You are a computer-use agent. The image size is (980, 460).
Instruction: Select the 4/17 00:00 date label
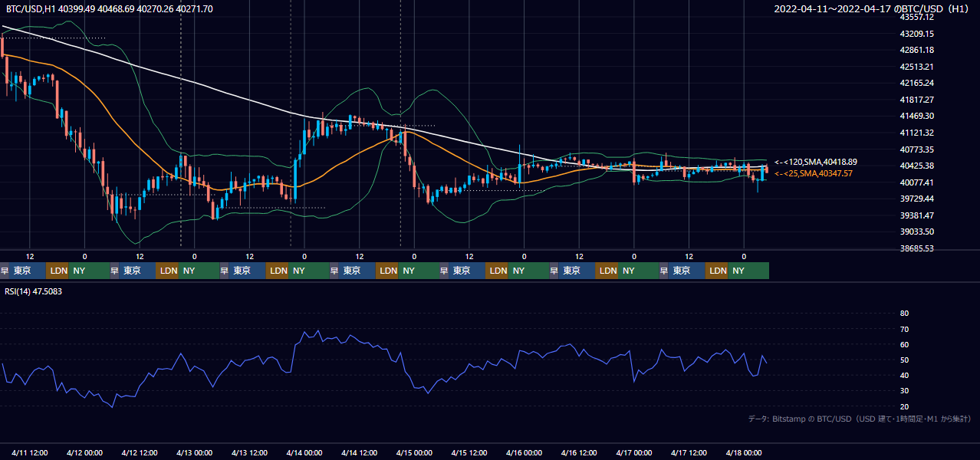click(634, 452)
